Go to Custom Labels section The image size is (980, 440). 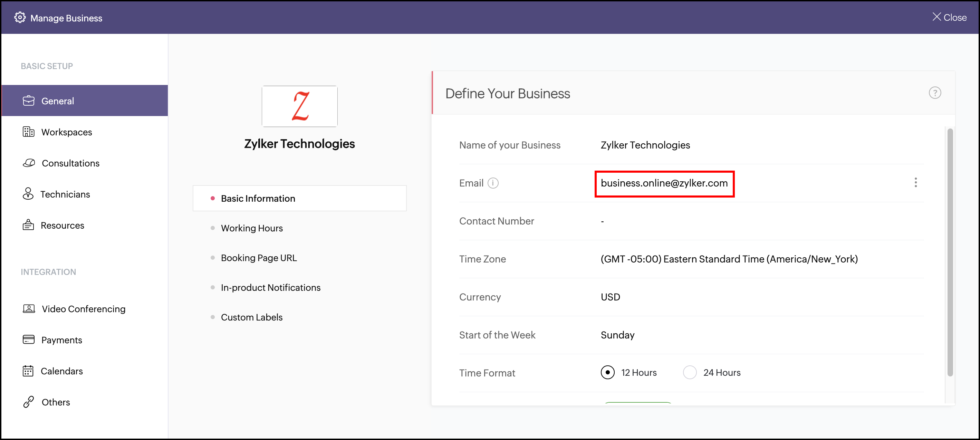[251, 317]
